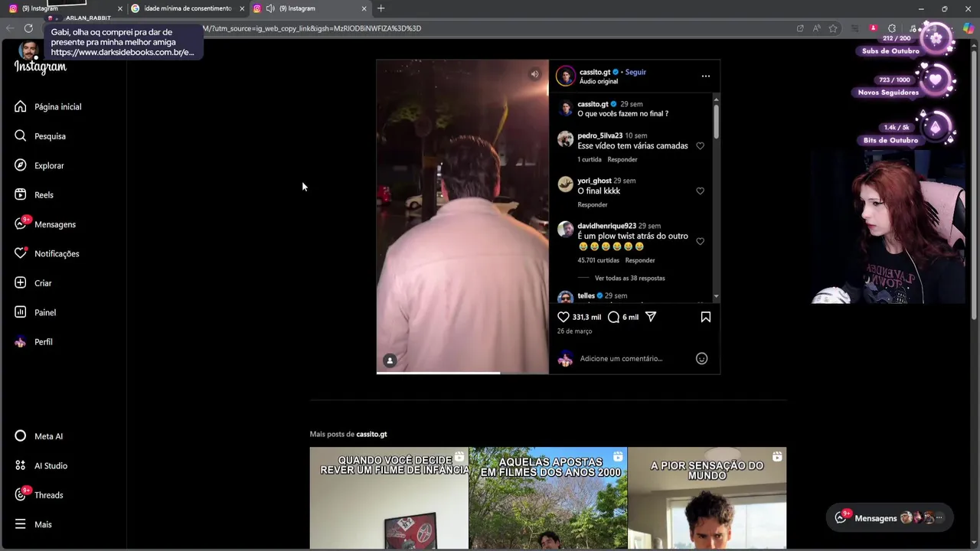
Task: Open the emoji picker in comment box
Action: pyautogui.click(x=701, y=358)
